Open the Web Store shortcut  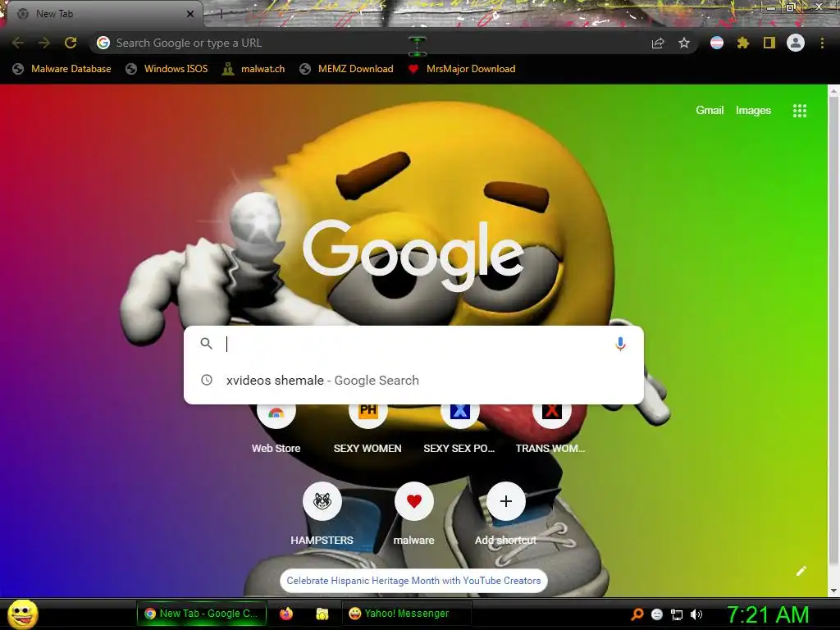[276, 428]
